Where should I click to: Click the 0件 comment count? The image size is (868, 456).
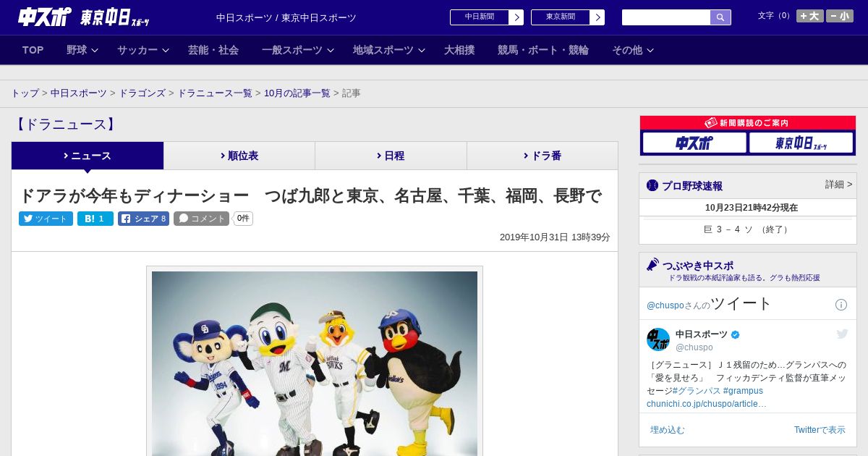(x=243, y=219)
